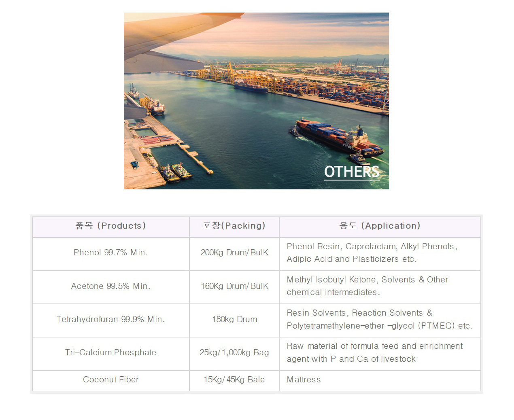Click Mattress application cell

pyautogui.click(x=304, y=380)
